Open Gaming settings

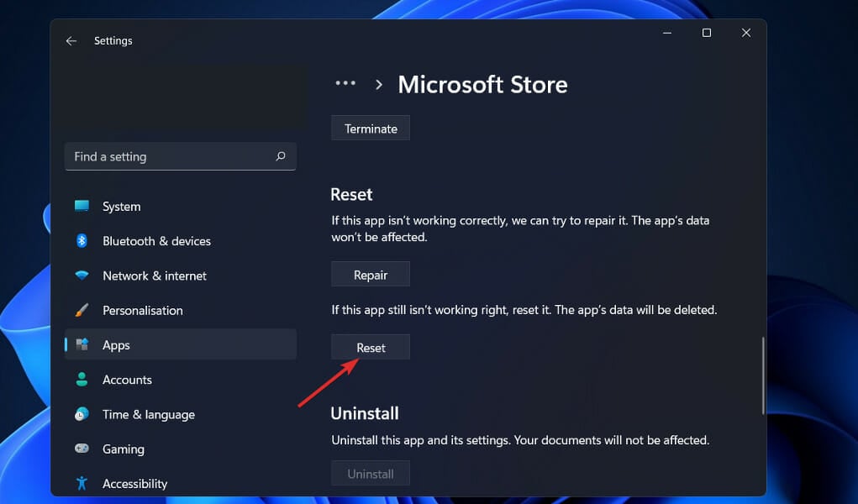(181, 449)
